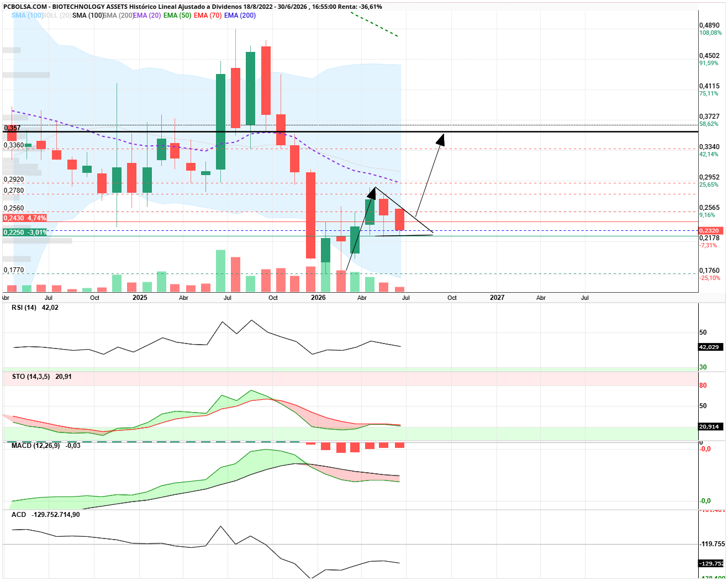Click the green '0,2250 -3,01%' level tag
This screenshot has height=581, width=728.
pyautogui.click(x=25, y=233)
